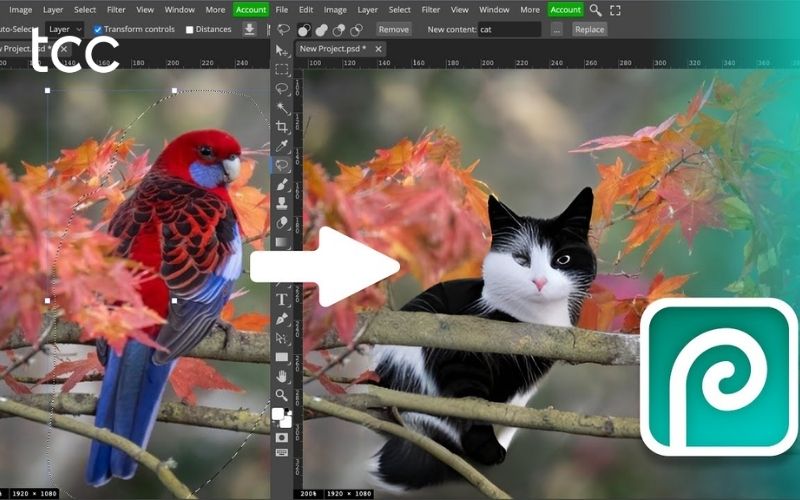Close New Project.psd tab in right window

pos(378,49)
